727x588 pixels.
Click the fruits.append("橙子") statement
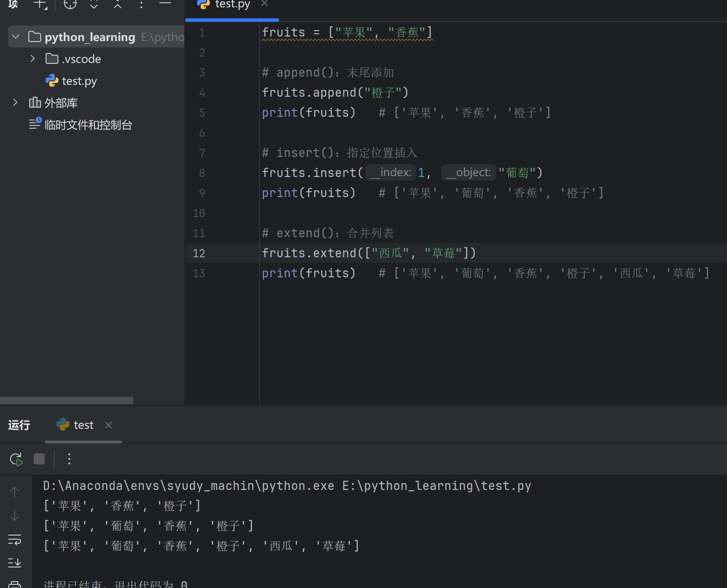[x=335, y=93]
